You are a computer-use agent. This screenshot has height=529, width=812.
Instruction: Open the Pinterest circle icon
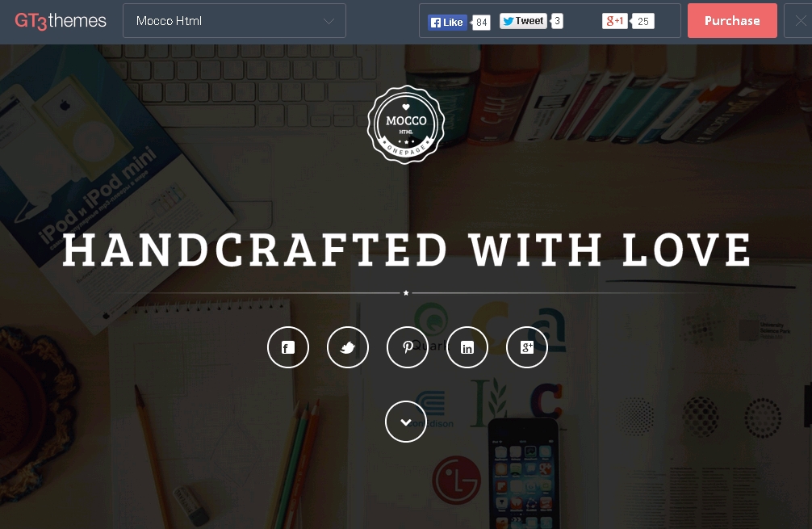coord(408,347)
